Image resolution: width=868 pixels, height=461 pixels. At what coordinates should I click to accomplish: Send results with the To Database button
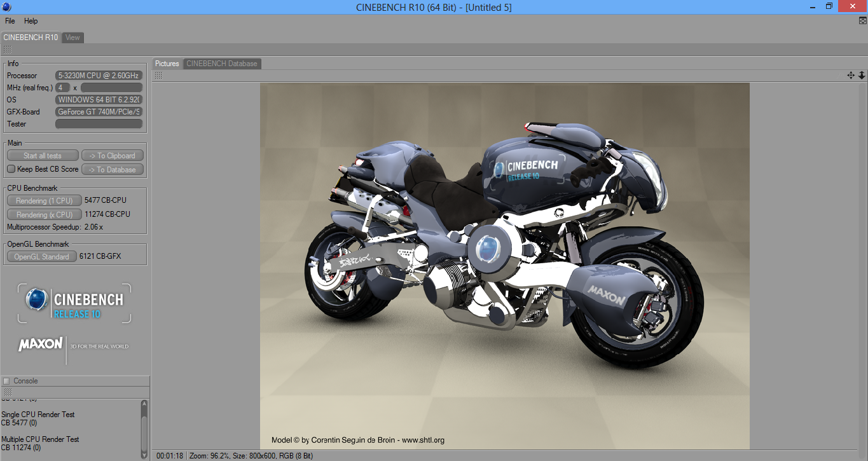pos(113,170)
